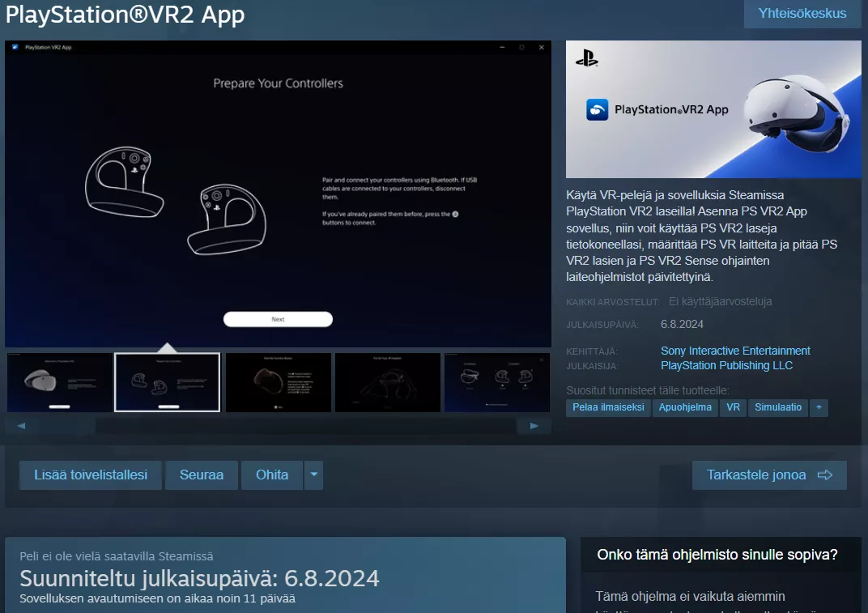Click the Suunniteltu julkaisupäivä heading
The height and width of the screenshot is (613, 868).
pyautogui.click(x=199, y=579)
